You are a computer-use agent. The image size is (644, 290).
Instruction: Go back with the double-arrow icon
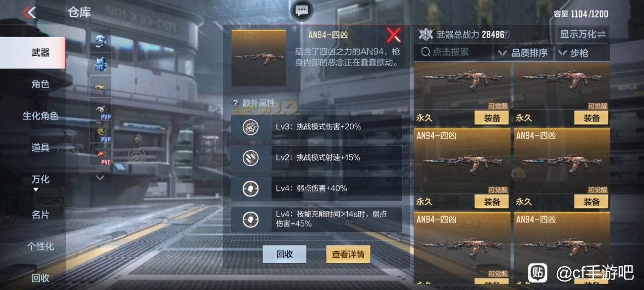coord(30,12)
